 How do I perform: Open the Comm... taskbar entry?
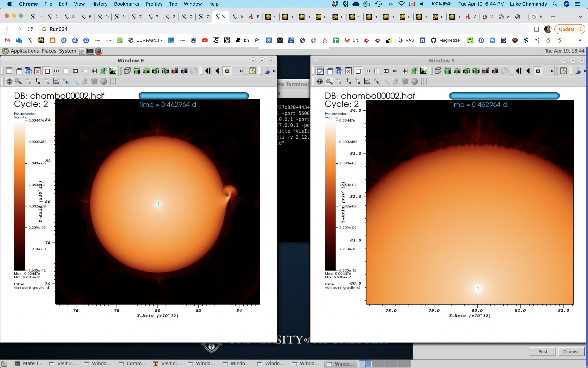(x=133, y=363)
